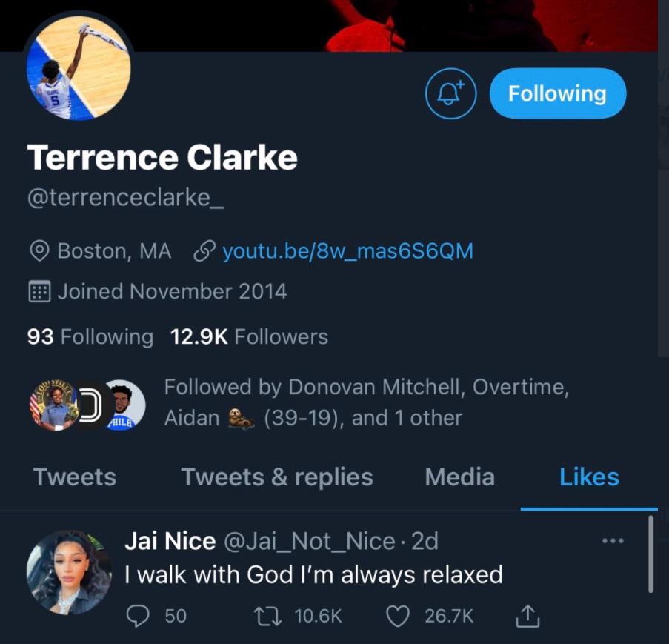Click the joined date calendar icon

tap(39, 291)
